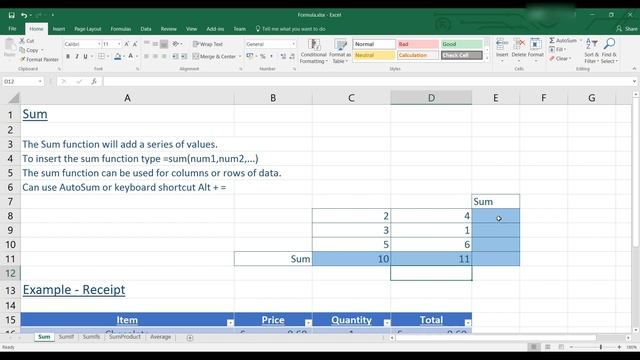Switch to the SumIf sheet tab

click(66, 337)
